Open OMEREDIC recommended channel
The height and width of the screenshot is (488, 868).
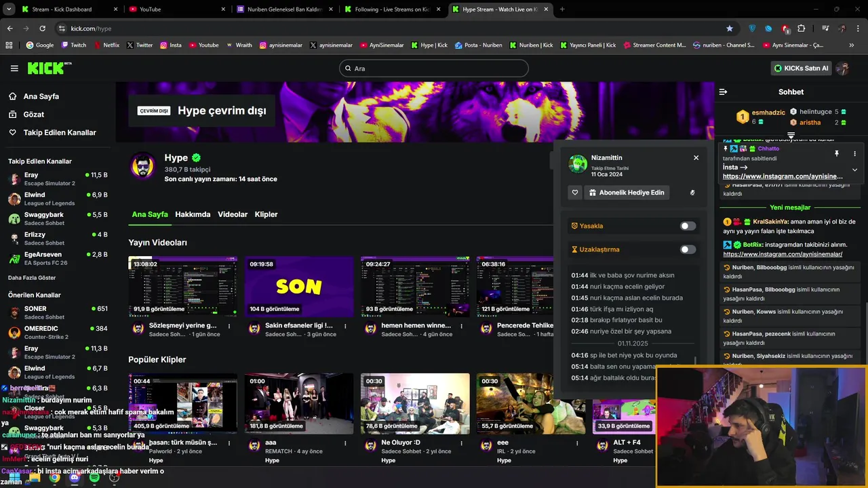coord(58,332)
